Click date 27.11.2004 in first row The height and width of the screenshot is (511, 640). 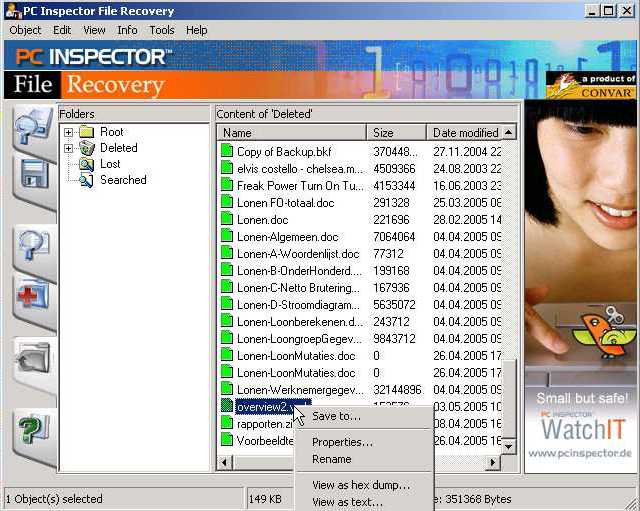click(x=460, y=152)
